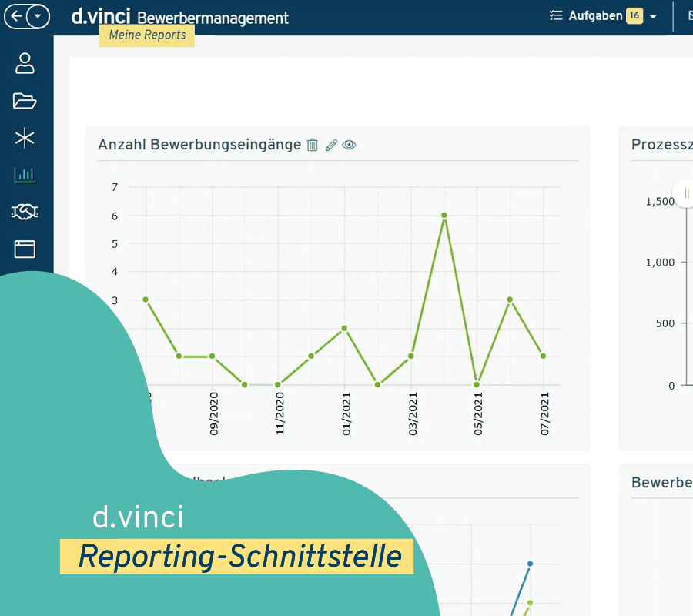The width and height of the screenshot is (693, 616).
Task: Click the back arrow in the header
Action: [16, 16]
